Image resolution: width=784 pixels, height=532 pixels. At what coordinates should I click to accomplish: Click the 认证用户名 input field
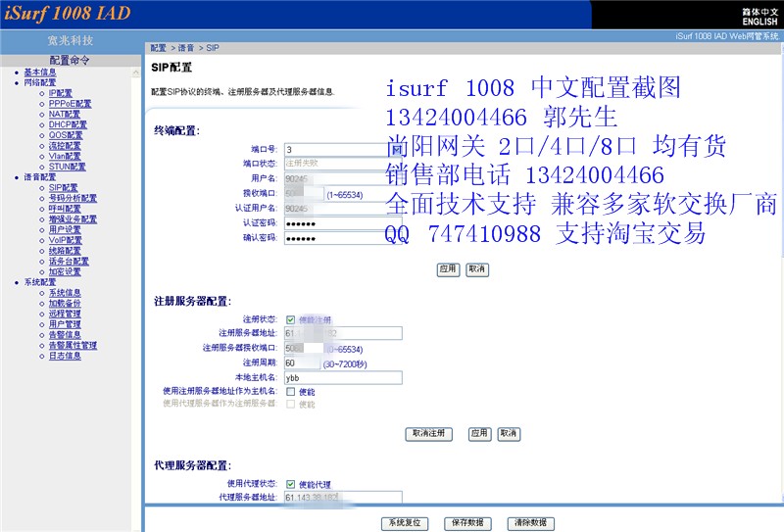[343, 209]
